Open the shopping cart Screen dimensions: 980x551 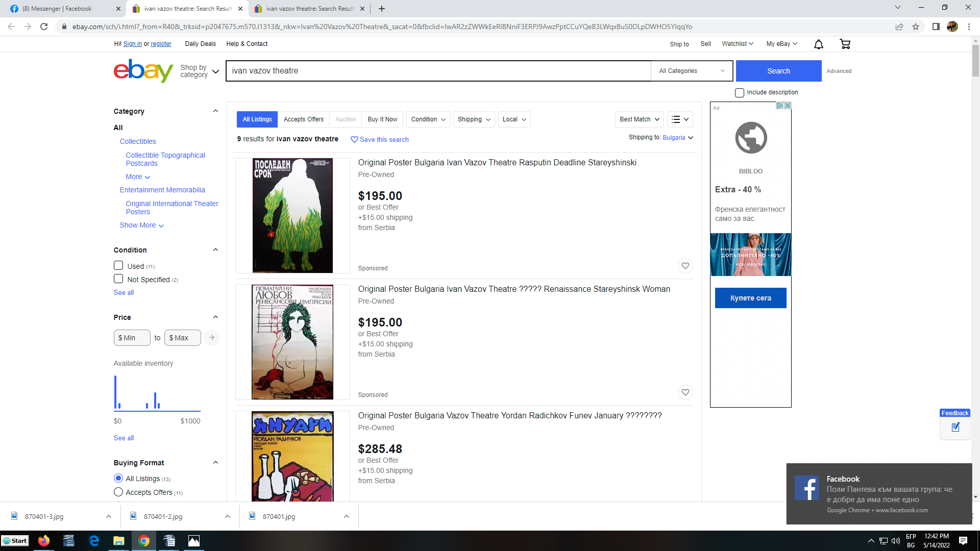click(845, 44)
